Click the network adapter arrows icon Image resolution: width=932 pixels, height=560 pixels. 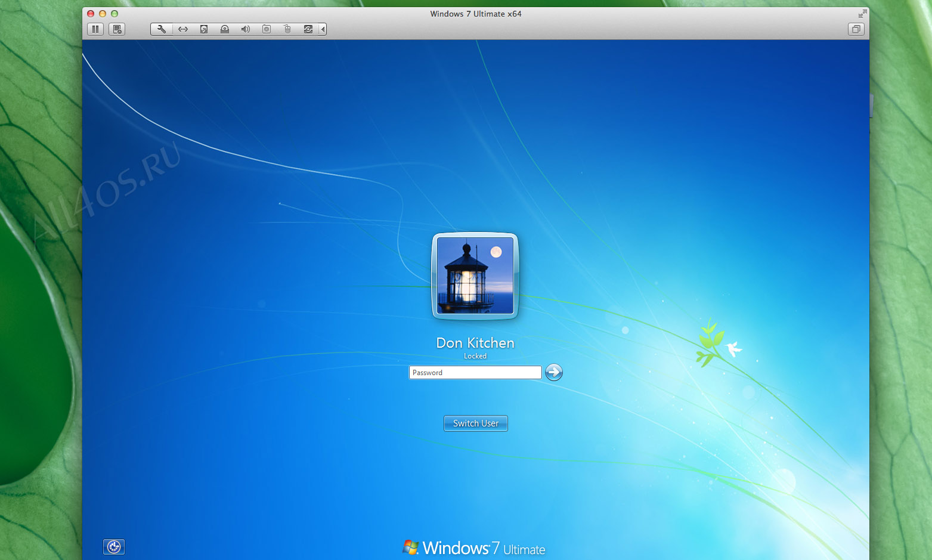point(183,29)
